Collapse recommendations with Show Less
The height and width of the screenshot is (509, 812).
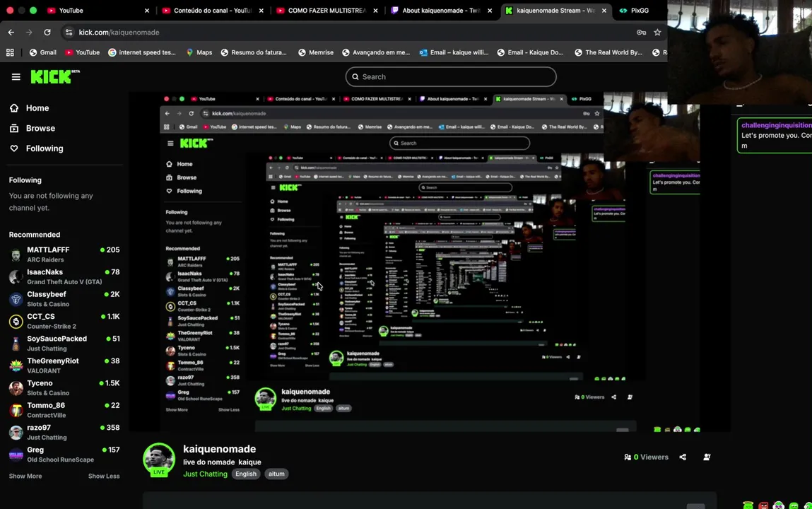[x=104, y=476]
